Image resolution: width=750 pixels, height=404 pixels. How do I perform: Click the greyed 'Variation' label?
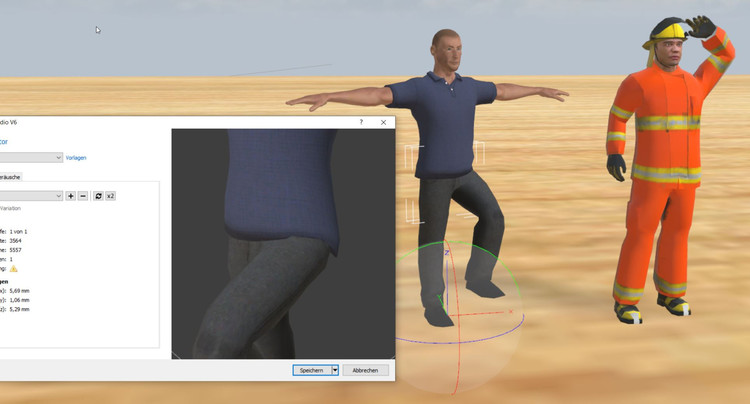pos(11,208)
